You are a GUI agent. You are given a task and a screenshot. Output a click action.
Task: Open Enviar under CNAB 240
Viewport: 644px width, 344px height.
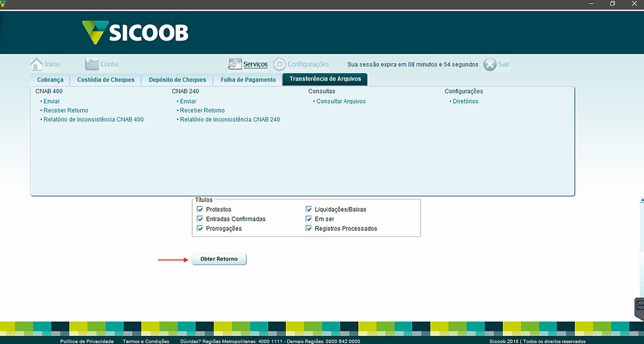click(188, 101)
